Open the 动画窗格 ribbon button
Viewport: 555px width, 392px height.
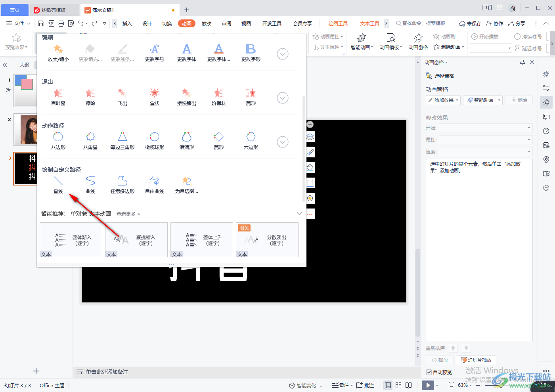click(x=418, y=42)
